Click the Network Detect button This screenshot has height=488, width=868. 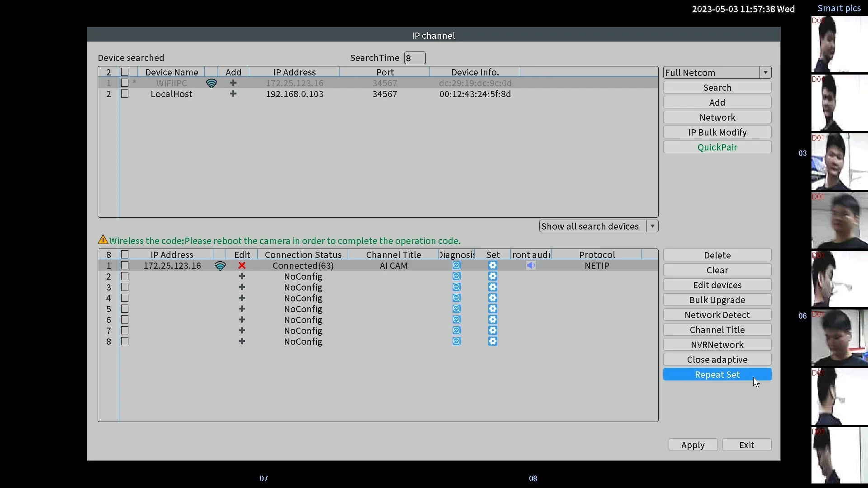(717, 315)
